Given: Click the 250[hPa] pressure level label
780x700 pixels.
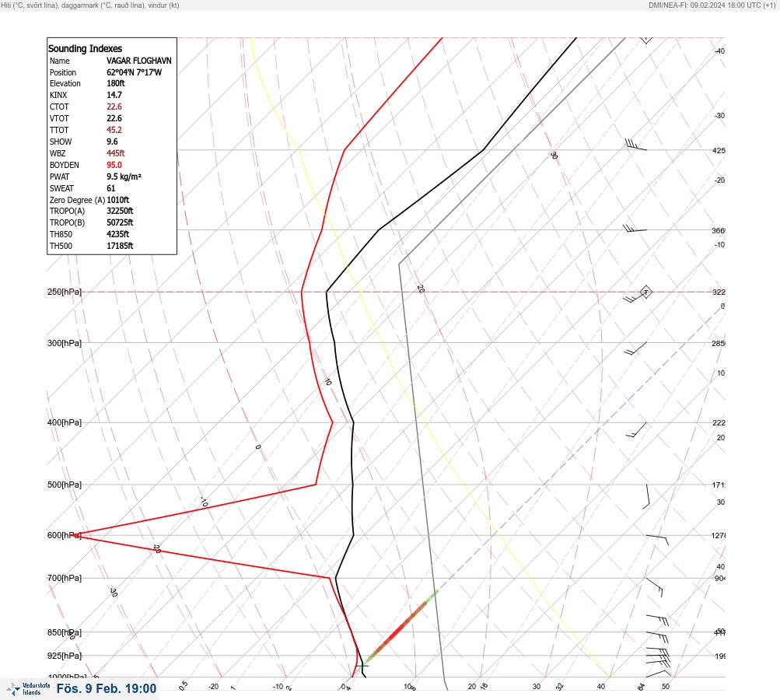Looking at the screenshot, I should tap(65, 292).
